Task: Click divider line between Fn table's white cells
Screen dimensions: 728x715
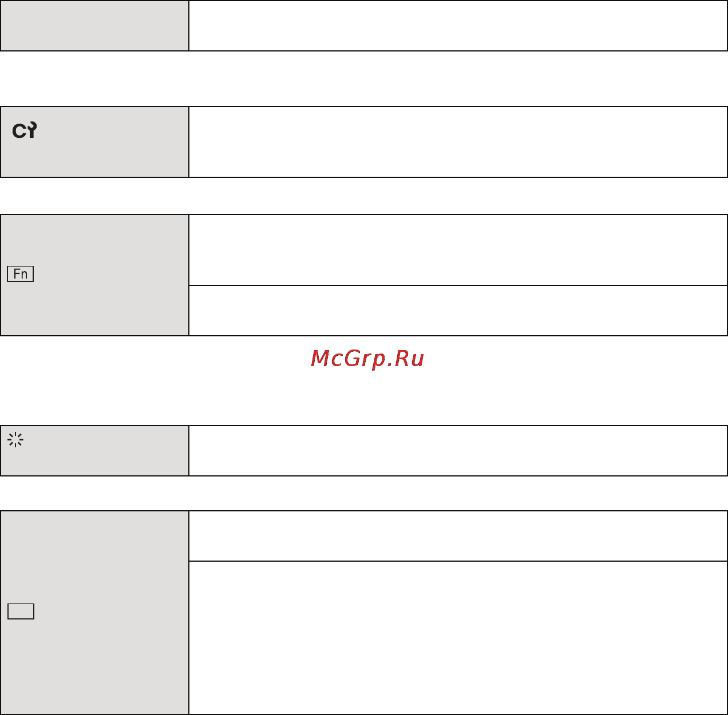Action: pos(458,285)
